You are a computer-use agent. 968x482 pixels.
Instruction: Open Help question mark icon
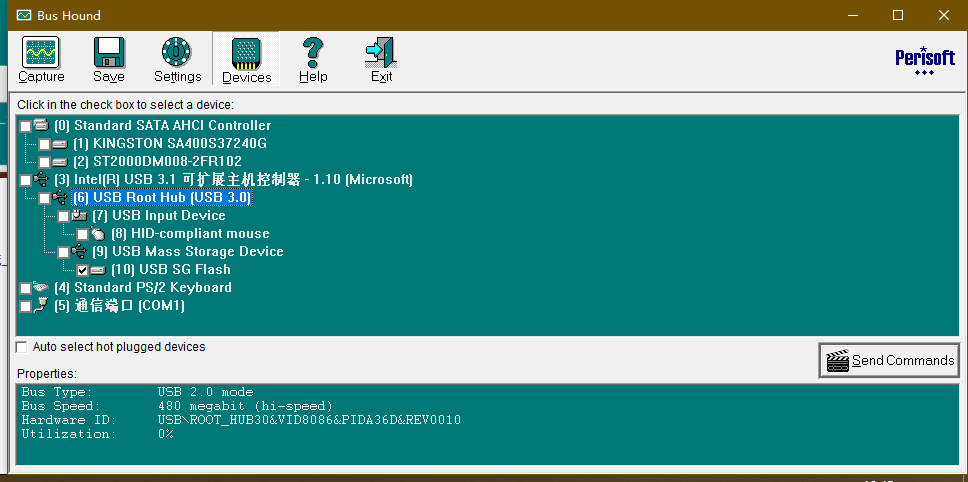pyautogui.click(x=313, y=52)
